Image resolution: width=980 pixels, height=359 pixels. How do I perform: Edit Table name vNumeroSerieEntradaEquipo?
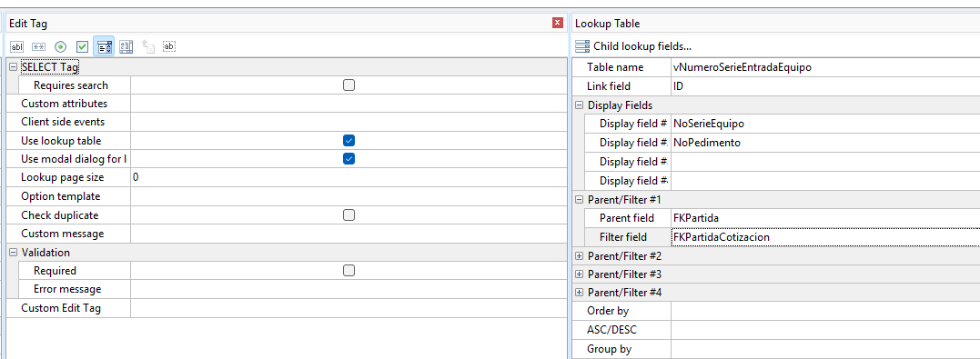(825, 67)
